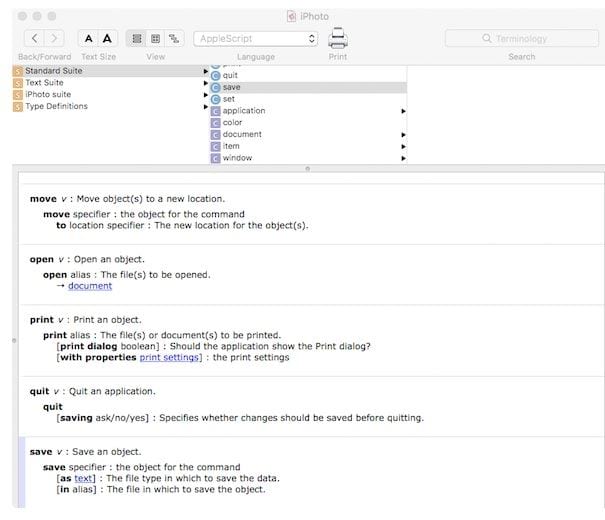605x520 pixels.
Task: Open the AppleScript language dropdown
Action: click(x=255, y=39)
